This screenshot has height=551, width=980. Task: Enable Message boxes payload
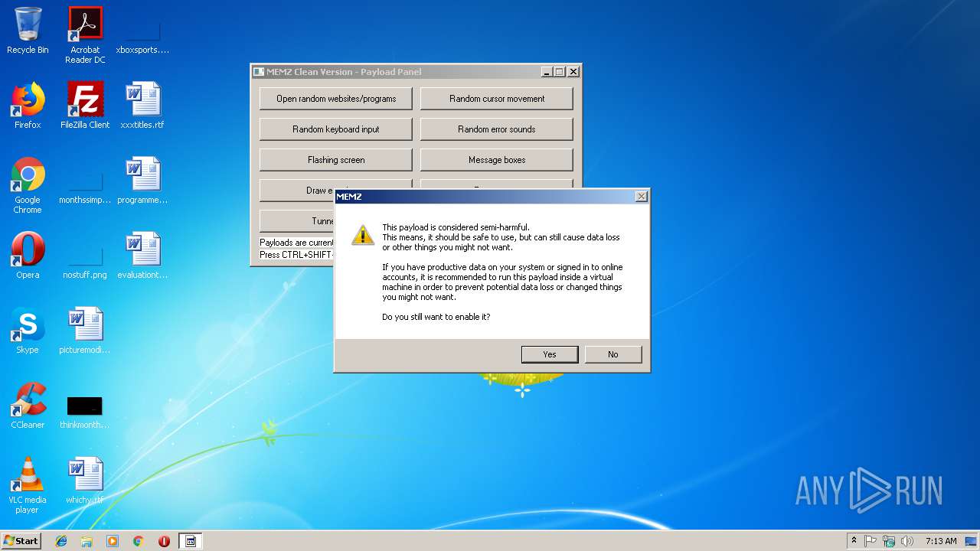[x=497, y=160]
